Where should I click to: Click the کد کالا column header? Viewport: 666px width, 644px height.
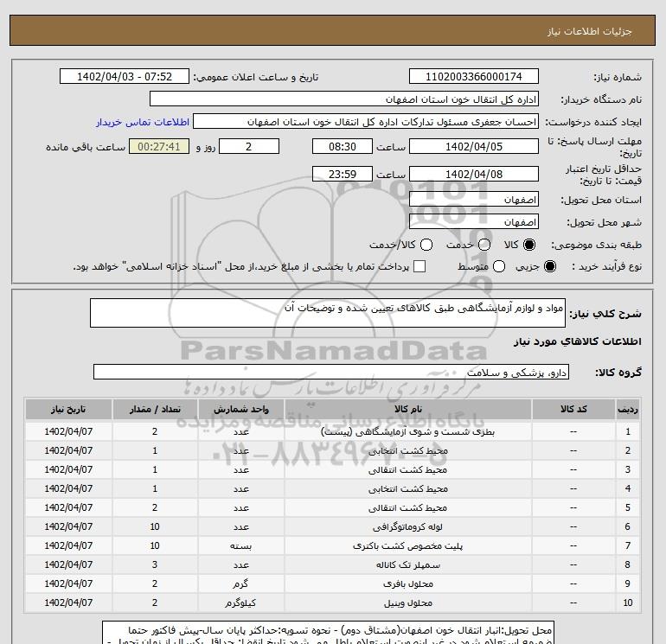coord(573,409)
